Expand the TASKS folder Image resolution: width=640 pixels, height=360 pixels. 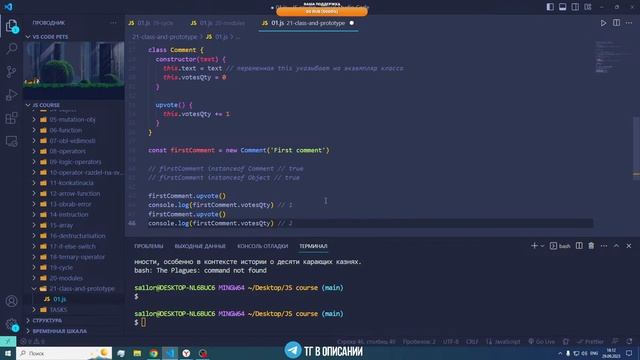pyautogui.click(x=73, y=310)
